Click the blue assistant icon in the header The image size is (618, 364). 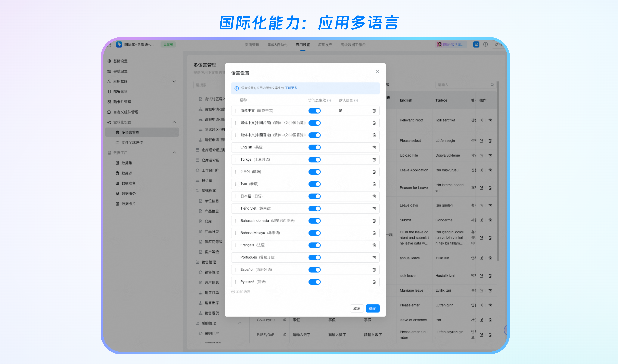[476, 44]
